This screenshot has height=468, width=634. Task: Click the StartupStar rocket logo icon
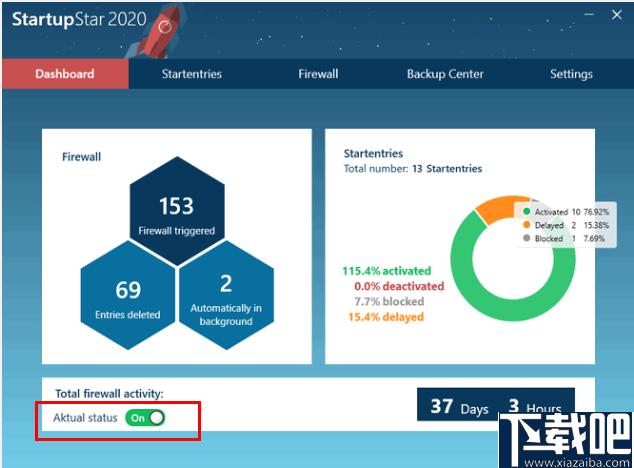(161, 32)
